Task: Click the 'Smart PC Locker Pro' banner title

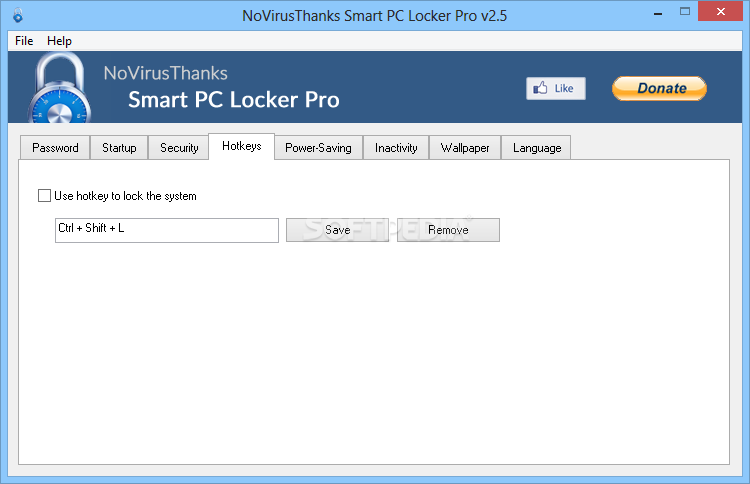Action: (x=234, y=100)
